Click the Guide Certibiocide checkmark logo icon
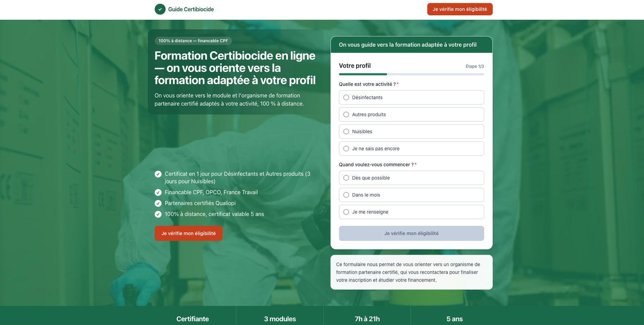The width and height of the screenshot is (644, 325). [160, 9]
